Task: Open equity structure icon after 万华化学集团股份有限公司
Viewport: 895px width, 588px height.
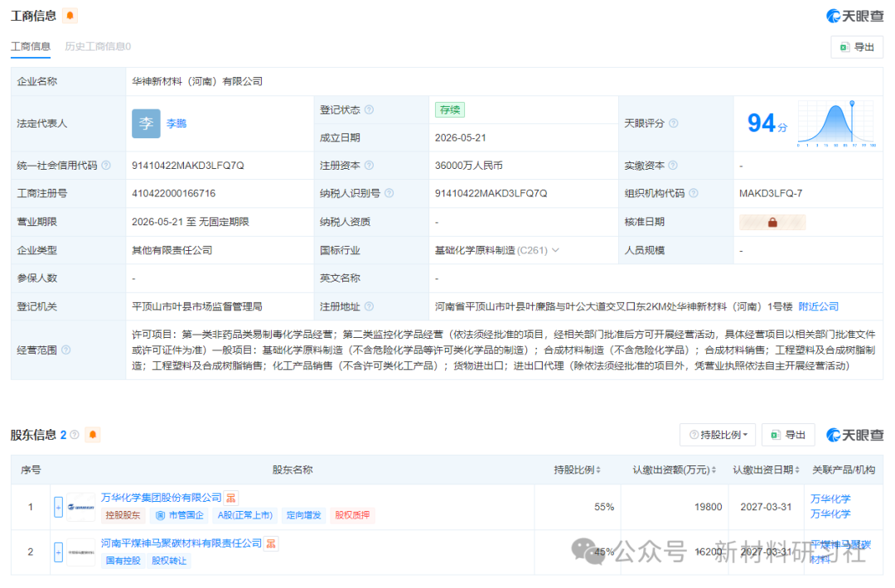Action: pyautogui.click(x=230, y=498)
